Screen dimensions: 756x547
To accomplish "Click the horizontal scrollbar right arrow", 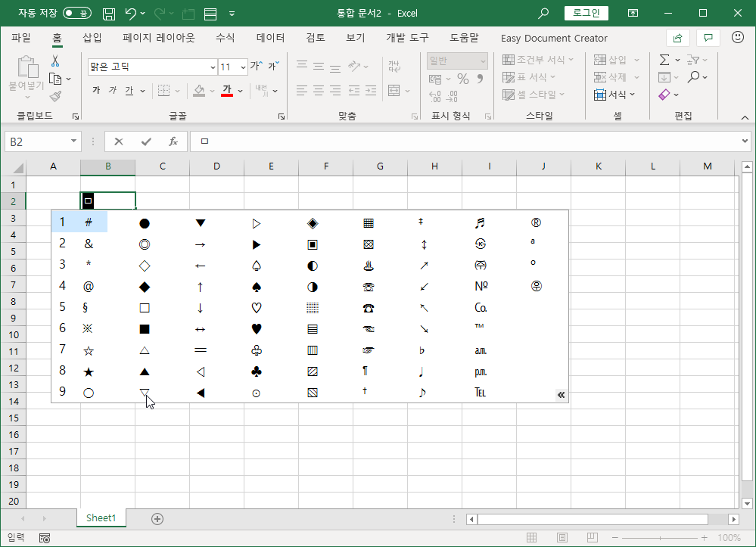I will click(734, 519).
